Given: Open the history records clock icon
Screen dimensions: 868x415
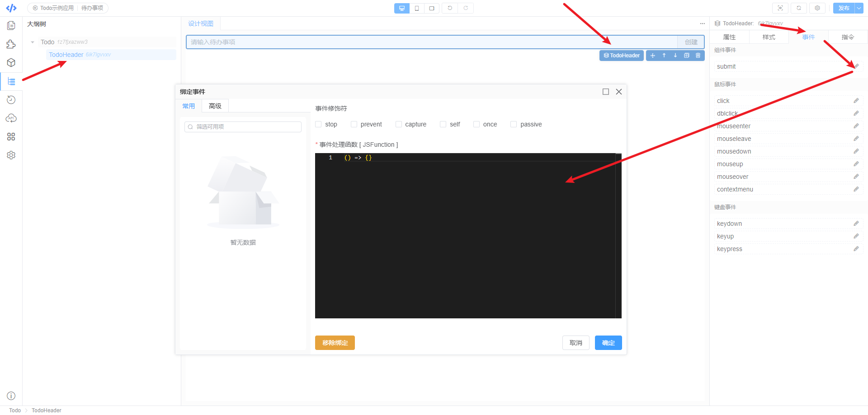Looking at the screenshot, I should pyautogui.click(x=11, y=100).
